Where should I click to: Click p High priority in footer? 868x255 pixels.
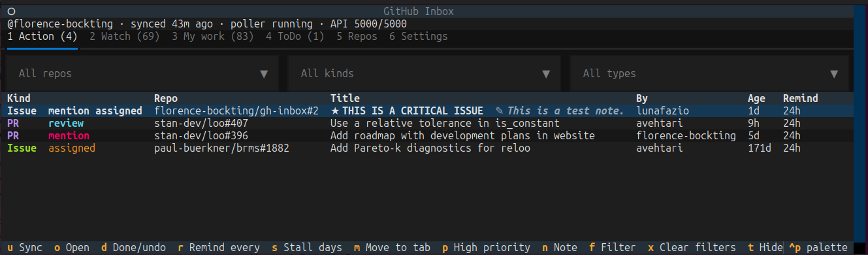coord(487,247)
